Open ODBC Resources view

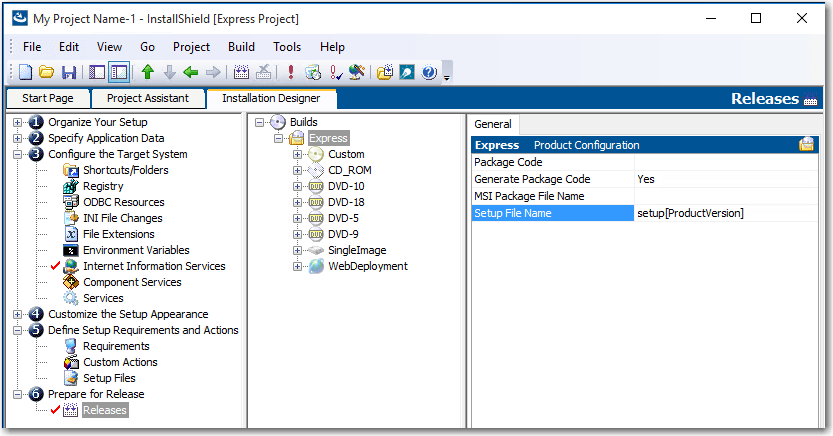(124, 202)
